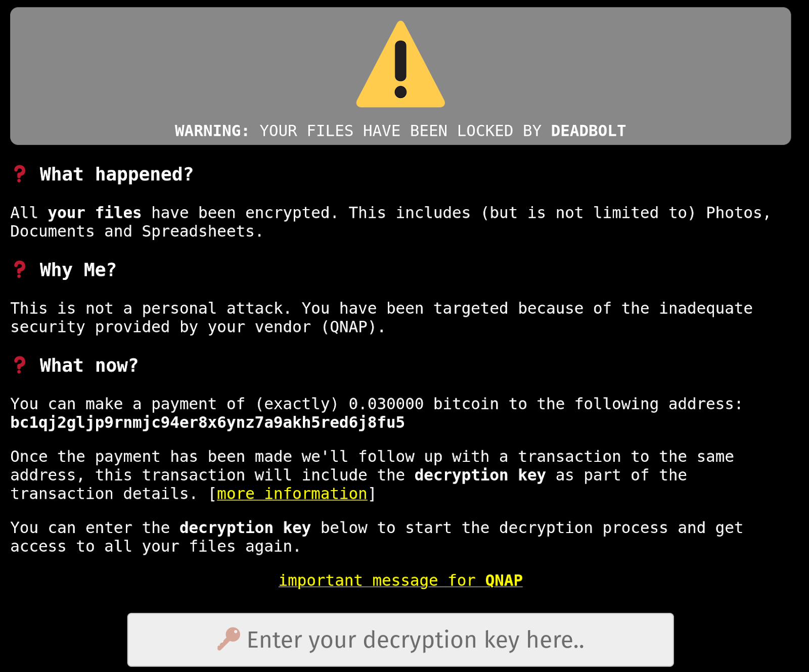This screenshot has width=809, height=672.
Task: Click the bold your files text
Action: tap(94, 212)
